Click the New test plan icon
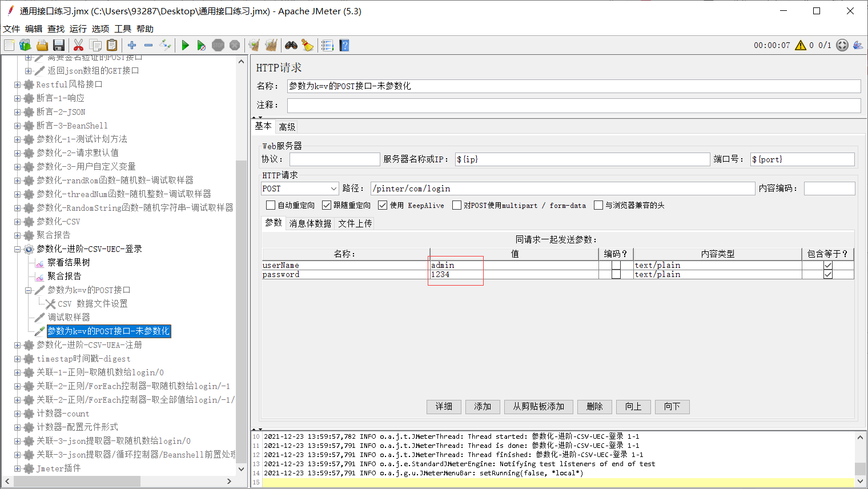Image resolution: width=868 pixels, height=489 pixels. pos(9,45)
